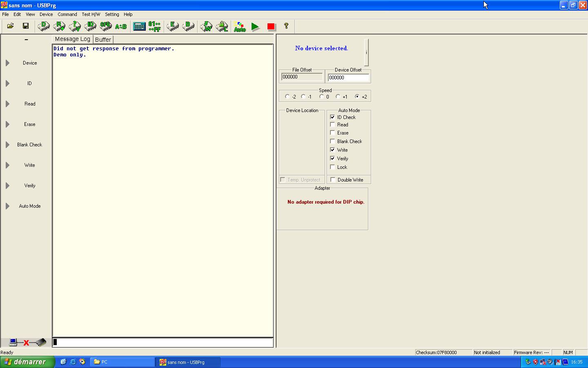This screenshot has width=588, height=368.
Task: Expand the Device arrow in the left sidebar
Action: tap(7, 63)
